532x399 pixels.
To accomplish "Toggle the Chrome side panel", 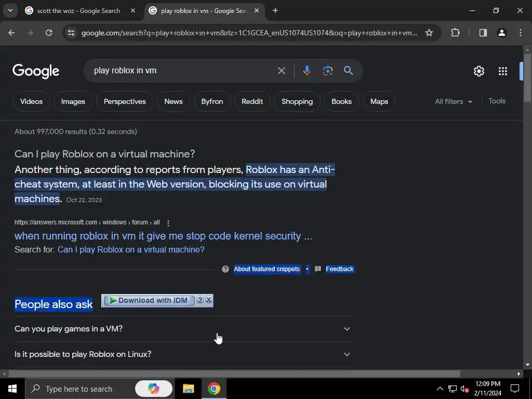I will coord(483,33).
